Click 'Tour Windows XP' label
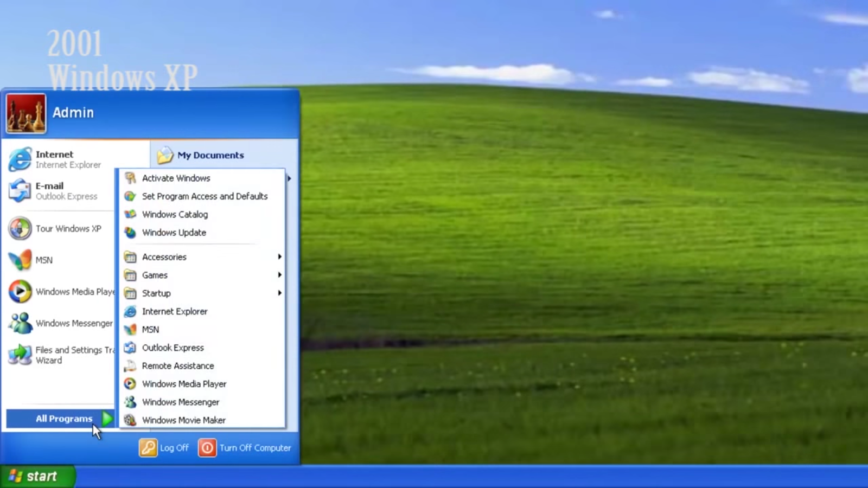868x488 pixels. click(68, 228)
